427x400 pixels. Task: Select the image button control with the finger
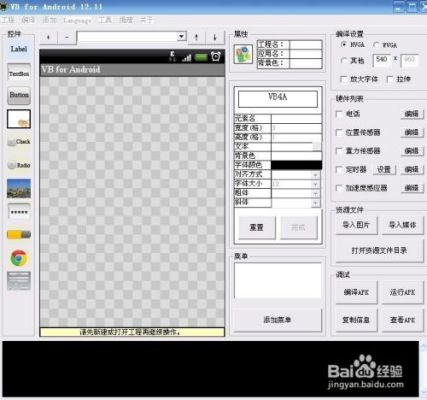point(19,119)
